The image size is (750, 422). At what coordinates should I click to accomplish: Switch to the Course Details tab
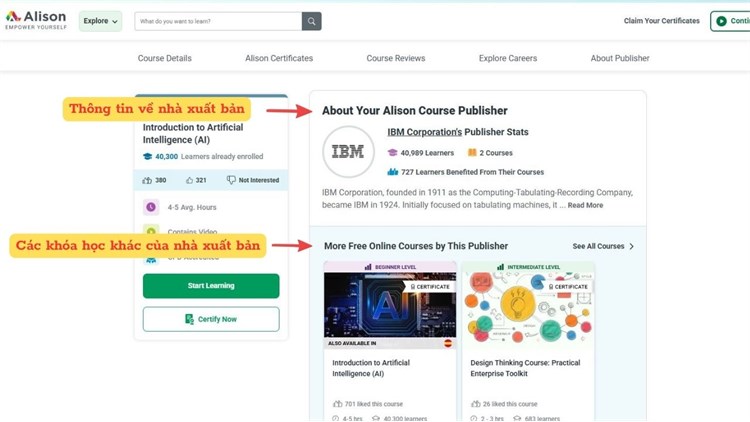point(165,58)
